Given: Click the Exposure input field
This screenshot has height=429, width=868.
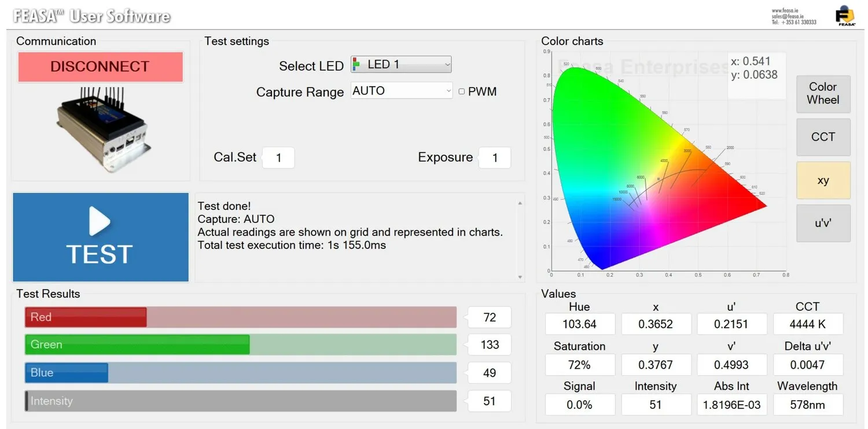Looking at the screenshot, I should point(495,158).
